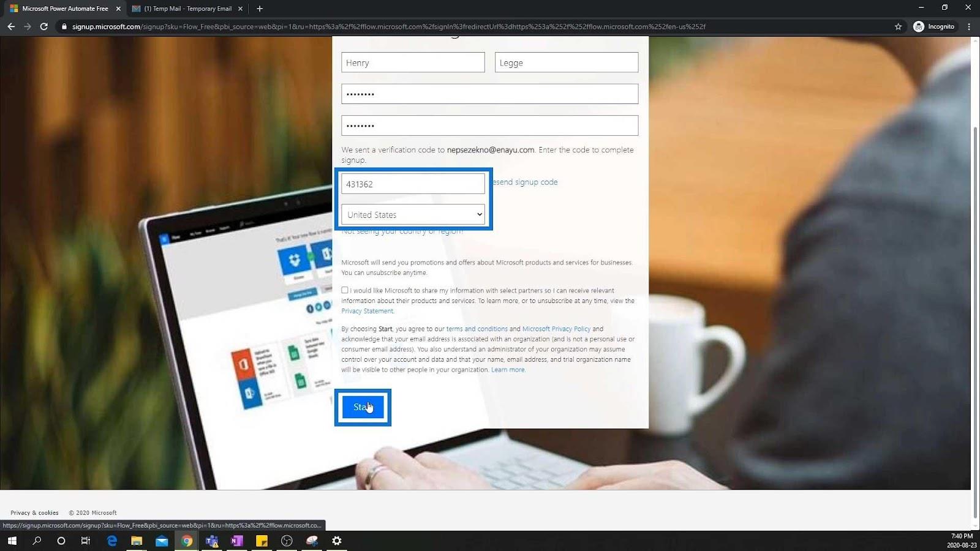
Task: Reload the page with the refresh icon
Action: (43, 26)
